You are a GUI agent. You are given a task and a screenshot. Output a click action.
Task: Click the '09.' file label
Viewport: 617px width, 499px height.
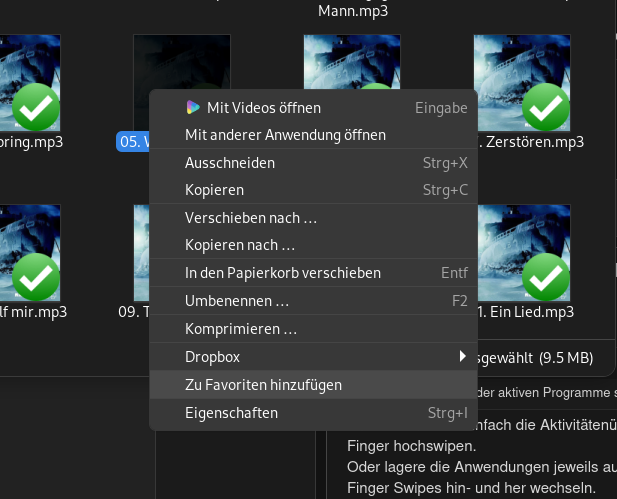pyautogui.click(x=134, y=312)
